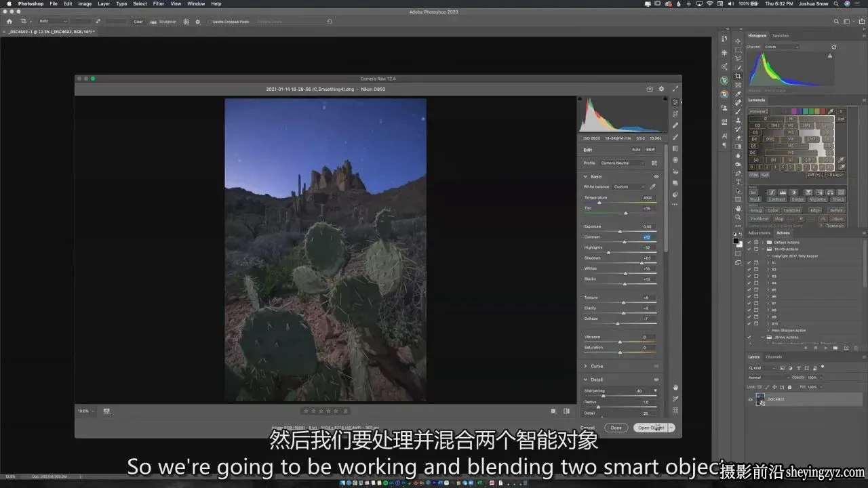Click the Camera Raw zoom level field

coord(85,411)
